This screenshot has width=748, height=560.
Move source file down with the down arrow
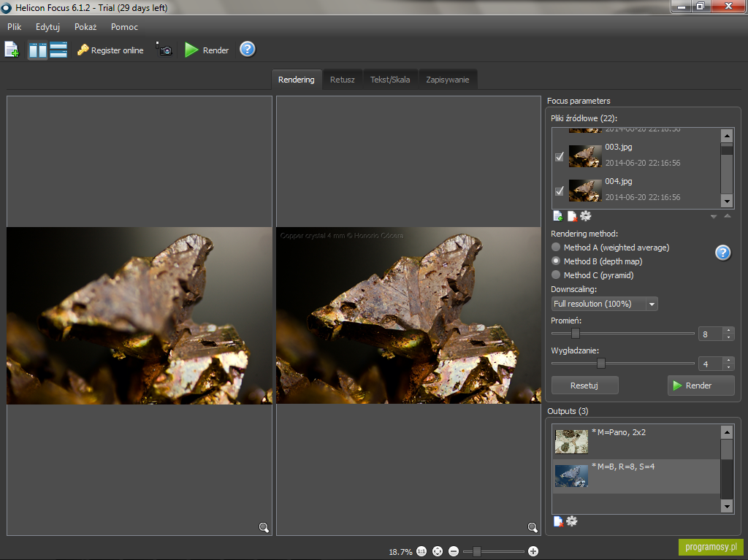(x=714, y=217)
